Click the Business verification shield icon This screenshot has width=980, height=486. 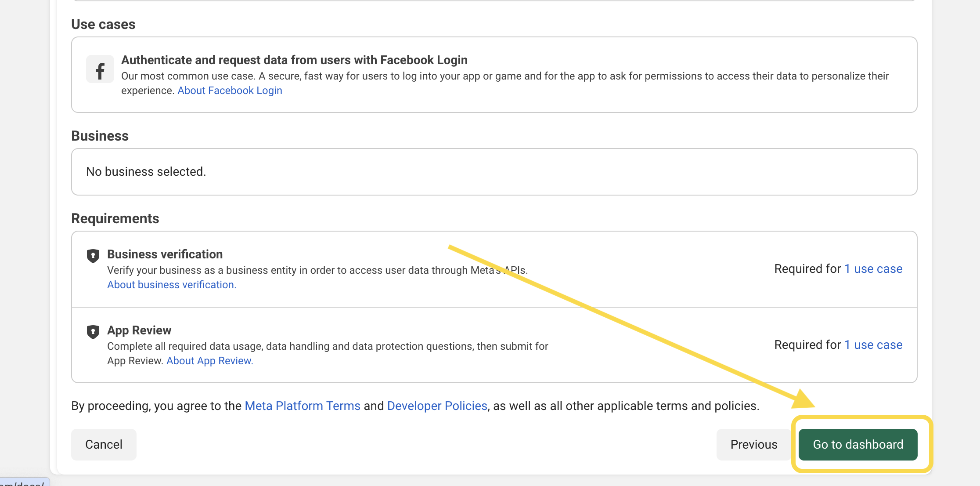pyautogui.click(x=93, y=255)
